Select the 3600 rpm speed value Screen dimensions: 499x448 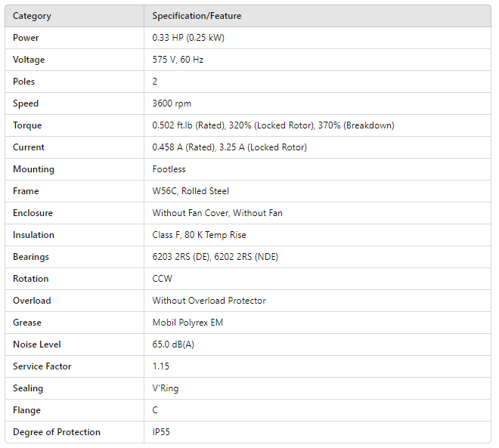coord(171,104)
